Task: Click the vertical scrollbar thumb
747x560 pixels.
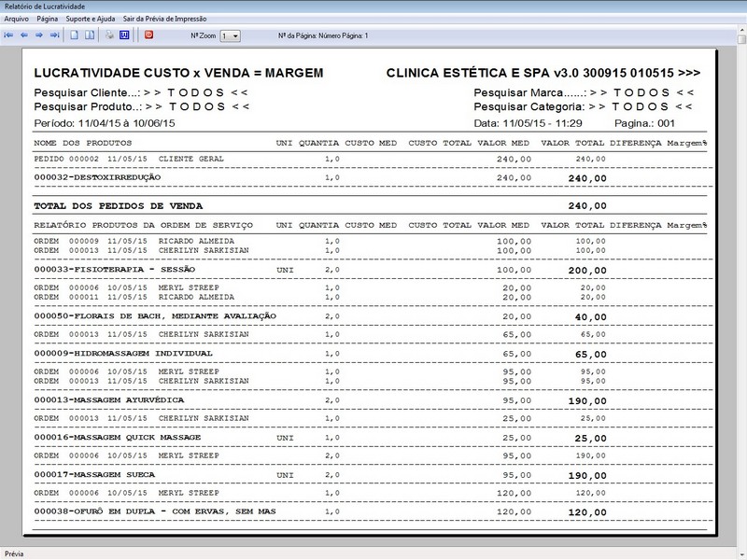Action: tap(741, 38)
